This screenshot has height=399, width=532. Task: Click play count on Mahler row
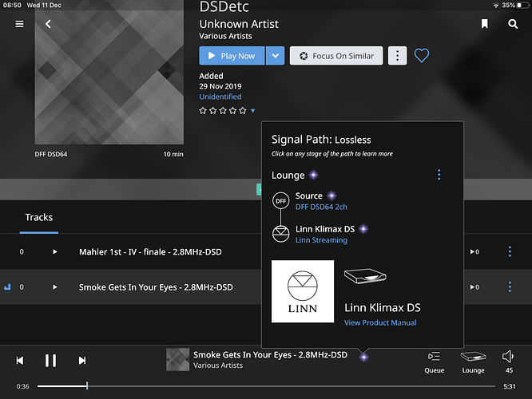pyautogui.click(x=474, y=252)
